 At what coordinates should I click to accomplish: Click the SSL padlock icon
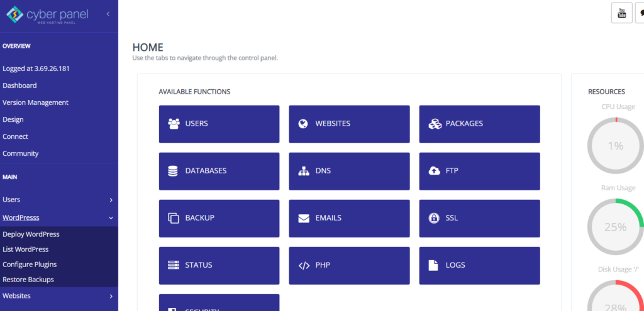coord(433,218)
